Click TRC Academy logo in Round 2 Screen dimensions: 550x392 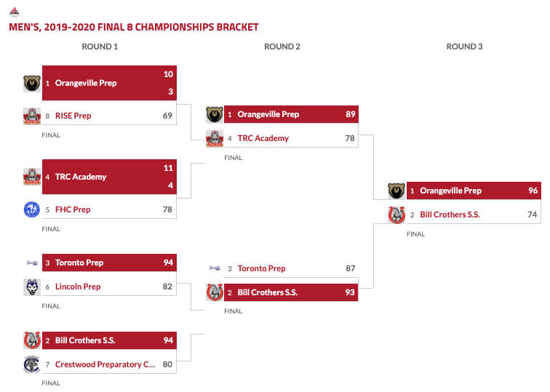click(x=214, y=138)
